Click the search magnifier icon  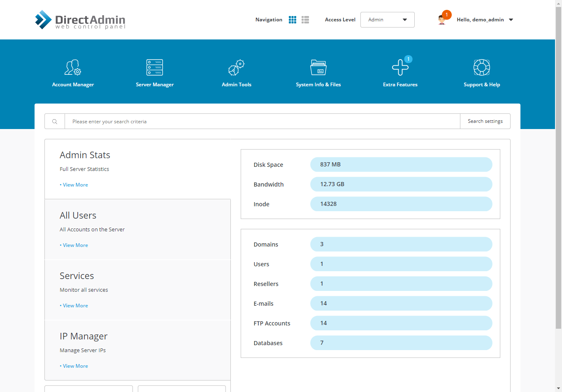[x=55, y=122]
